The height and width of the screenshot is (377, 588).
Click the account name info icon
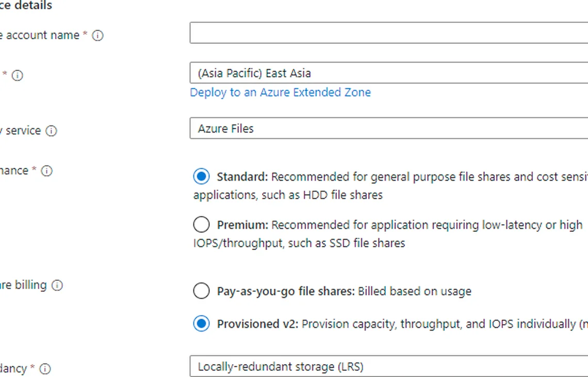click(x=97, y=36)
